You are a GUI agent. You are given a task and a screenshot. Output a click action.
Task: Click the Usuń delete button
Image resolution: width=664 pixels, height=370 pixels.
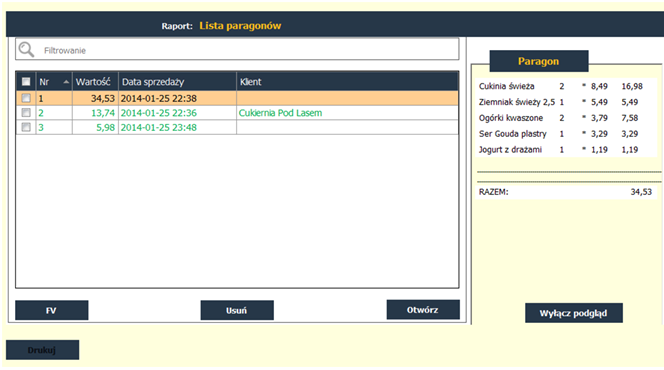pos(237,310)
